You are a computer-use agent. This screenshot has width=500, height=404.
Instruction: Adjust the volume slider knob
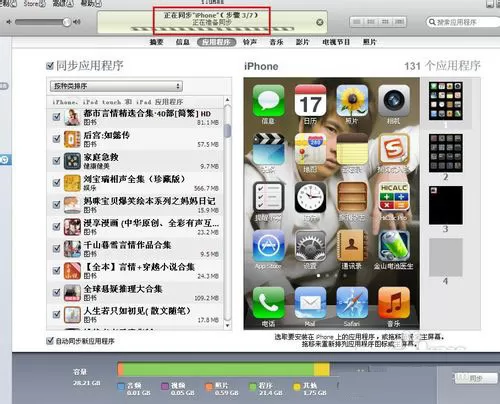67,22
